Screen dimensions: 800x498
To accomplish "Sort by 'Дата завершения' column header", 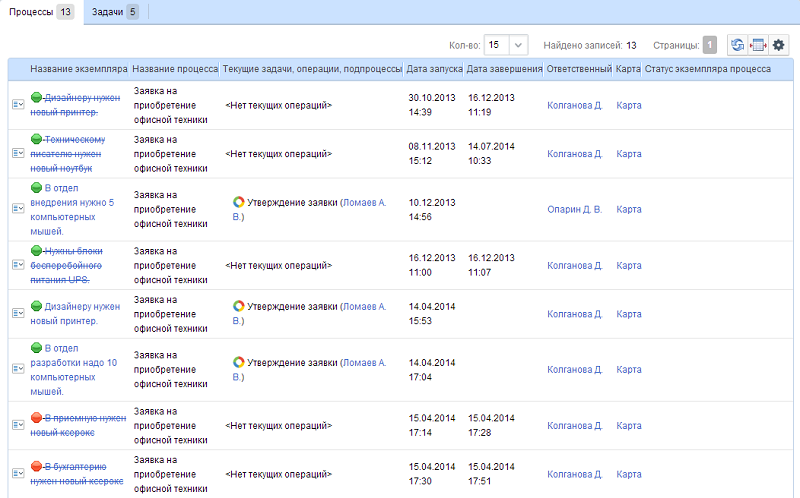I will click(x=504, y=69).
